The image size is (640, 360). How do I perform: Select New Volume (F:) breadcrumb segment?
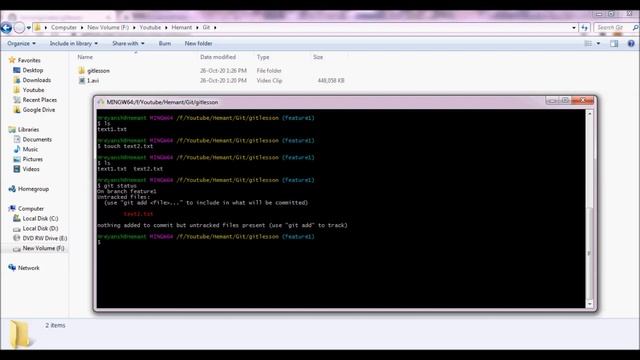click(108, 27)
